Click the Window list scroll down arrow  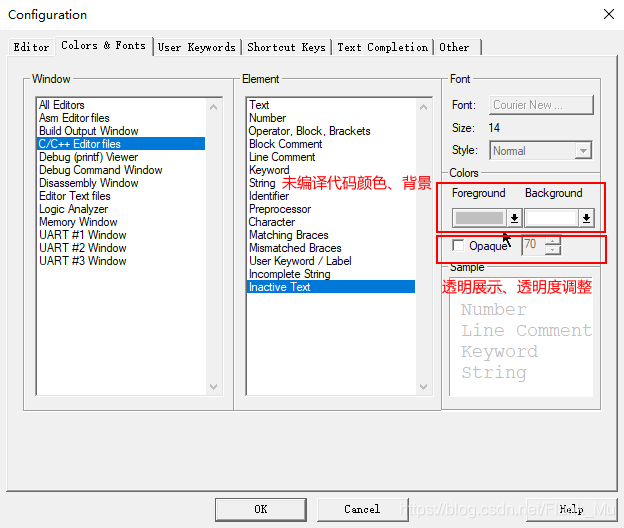pyautogui.click(x=214, y=387)
